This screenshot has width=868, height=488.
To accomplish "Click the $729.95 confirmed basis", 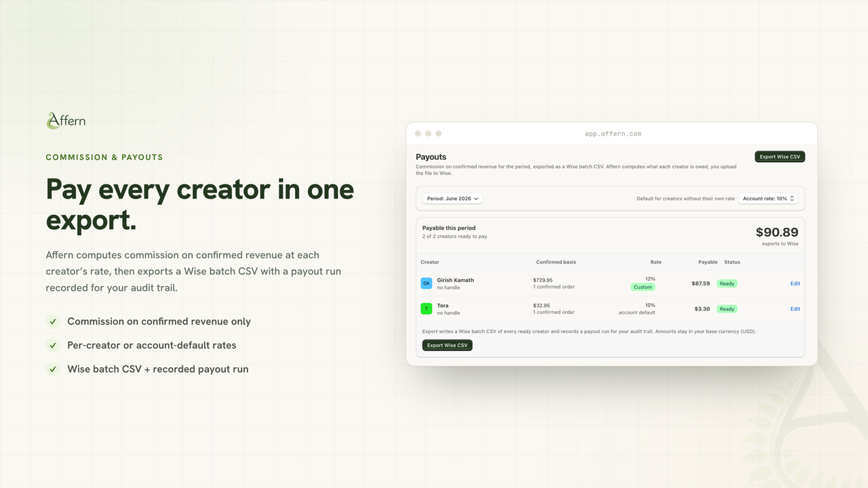I will [542, 279].
